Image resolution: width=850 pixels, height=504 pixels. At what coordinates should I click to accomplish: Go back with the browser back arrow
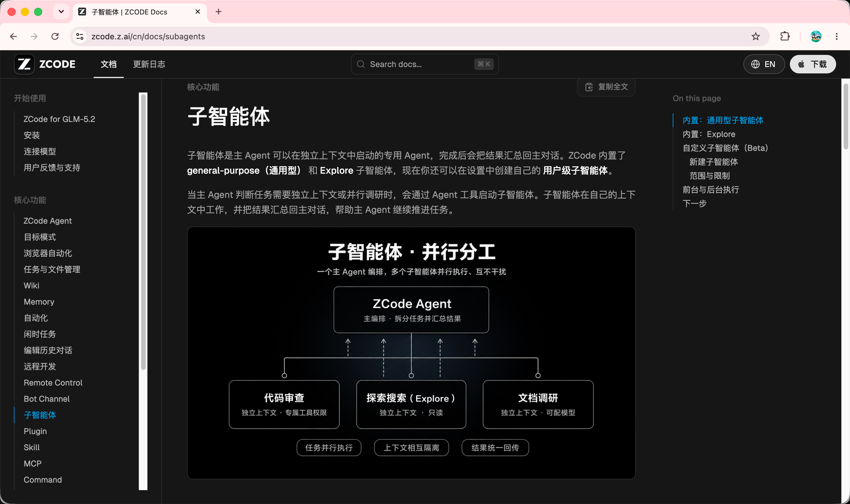click(14, 36)
